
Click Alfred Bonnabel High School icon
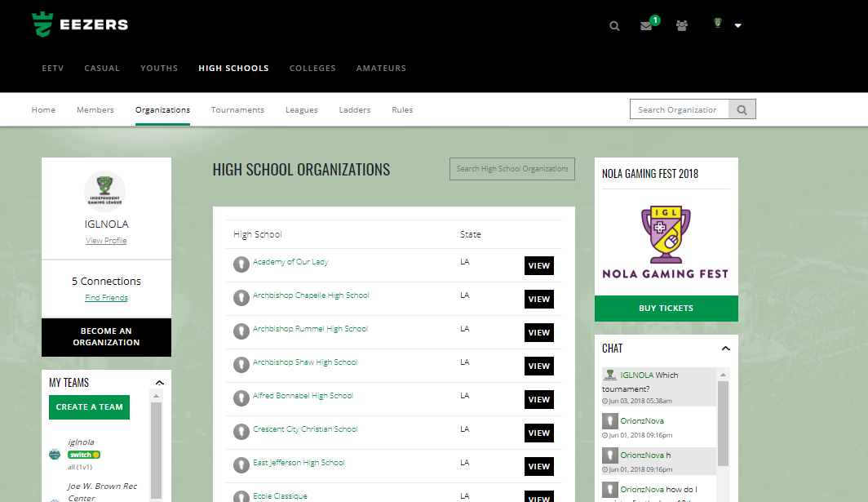click(241, 398)
